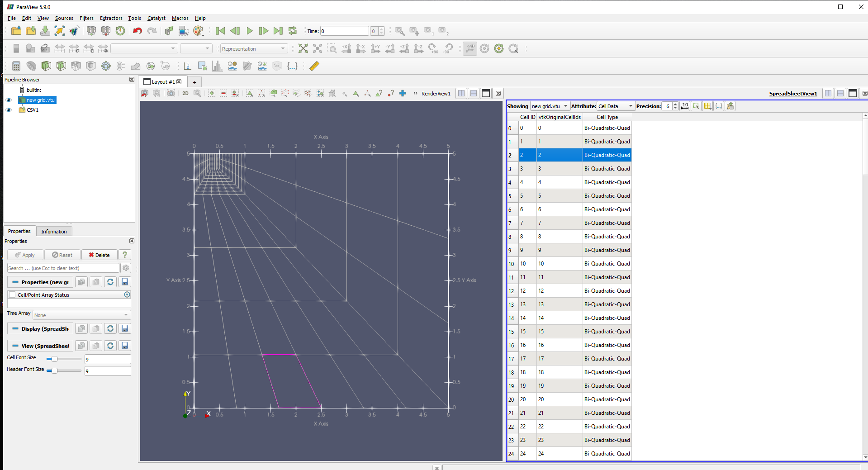Collapse the Properties (new grid) section
The width and height of the screenshot is (868, 470).
pyautogui.click(x=40, y=282)
